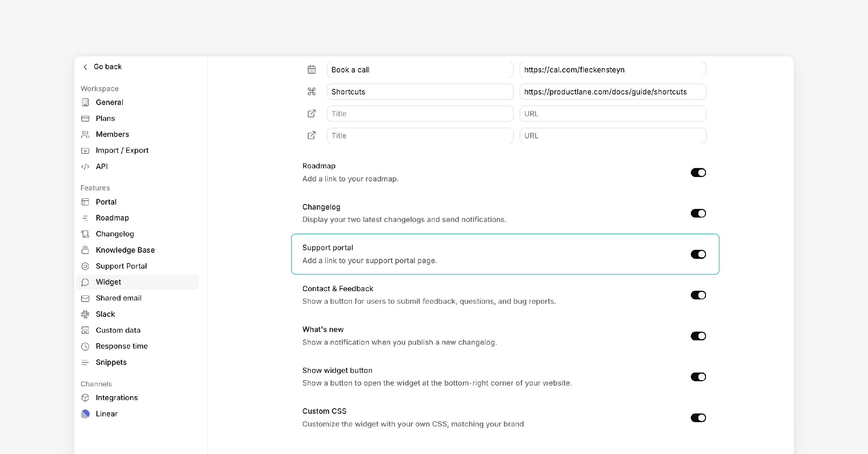Click the first external link icon
The image size is (868, 454).
point(311,114)
